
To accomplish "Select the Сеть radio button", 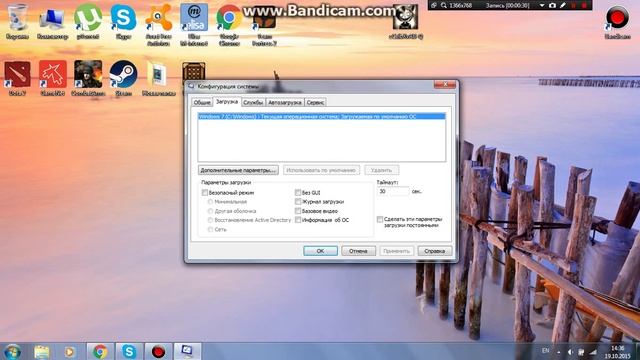I will coord(210,229).
